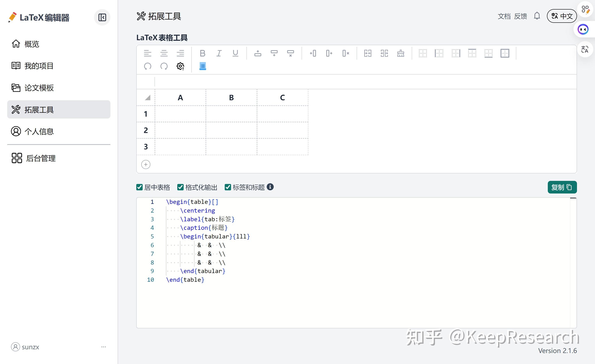Viewport: 595px width, 364px height.
Task: Open the 我的项目 page
Action: (39, 66)
